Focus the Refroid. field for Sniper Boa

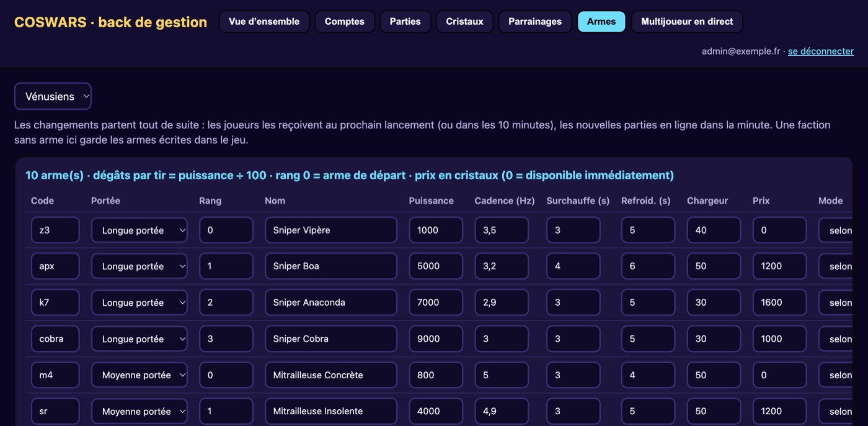click(x=648, y=266)
